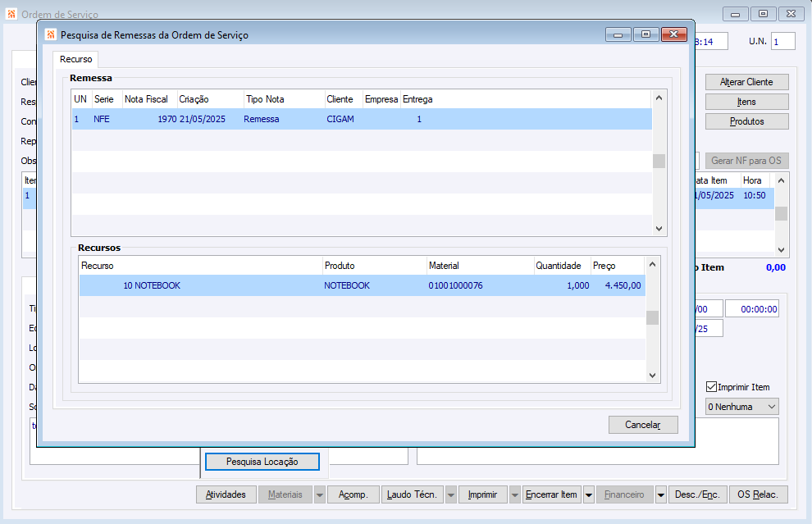812x524 pixels.
Task: Click the Financeiro button
Action: pos(624,494)
